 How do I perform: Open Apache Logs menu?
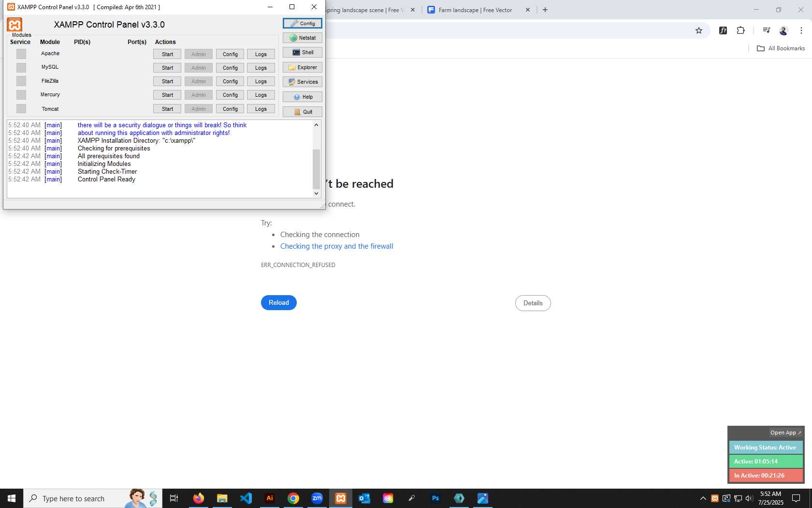coord(261,54)
